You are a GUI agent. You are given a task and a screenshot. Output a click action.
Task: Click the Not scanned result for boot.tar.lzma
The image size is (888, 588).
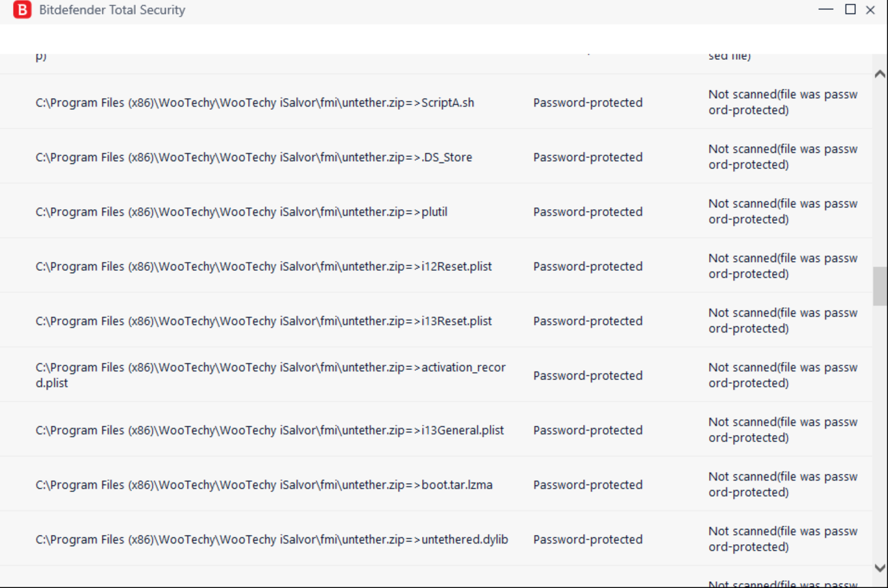783,484
